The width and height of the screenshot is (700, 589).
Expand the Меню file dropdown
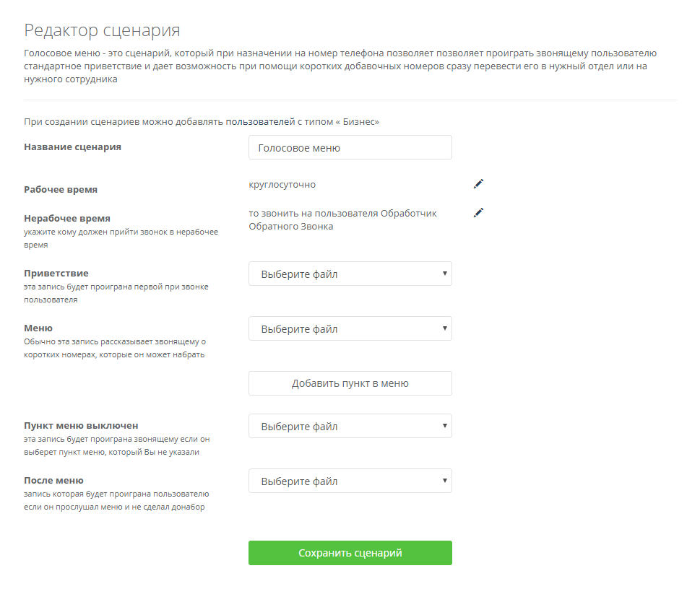(350, 329)
